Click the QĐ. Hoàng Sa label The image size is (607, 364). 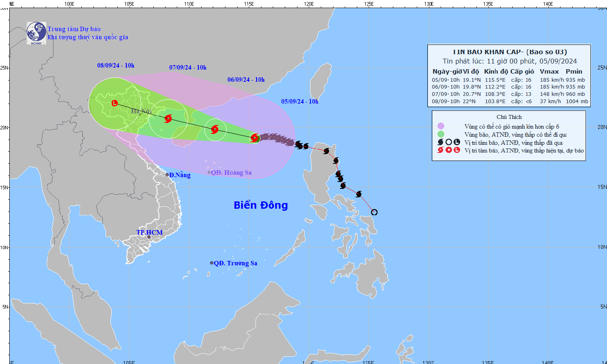231,173
